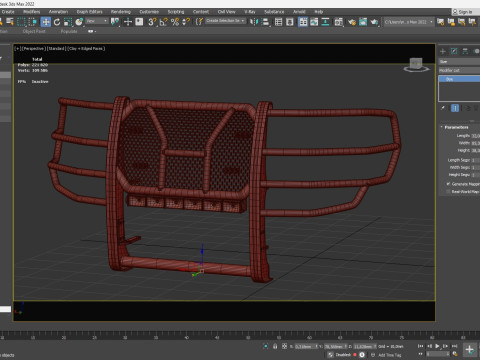Viewport: 480px width, 360px height.
Task: Open Material Editor icon
Action: click(x=338, y=22)
